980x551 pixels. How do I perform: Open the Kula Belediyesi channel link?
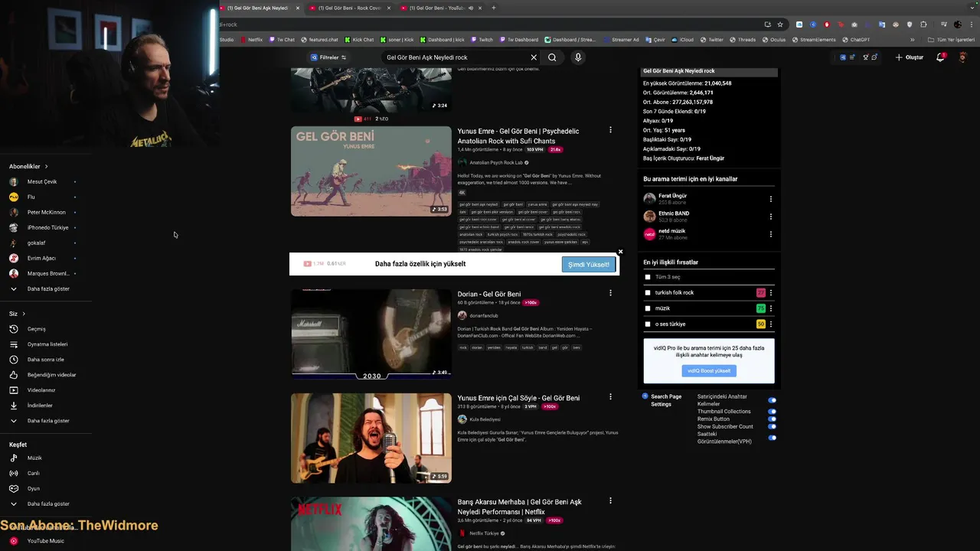[x=485, y=419]
